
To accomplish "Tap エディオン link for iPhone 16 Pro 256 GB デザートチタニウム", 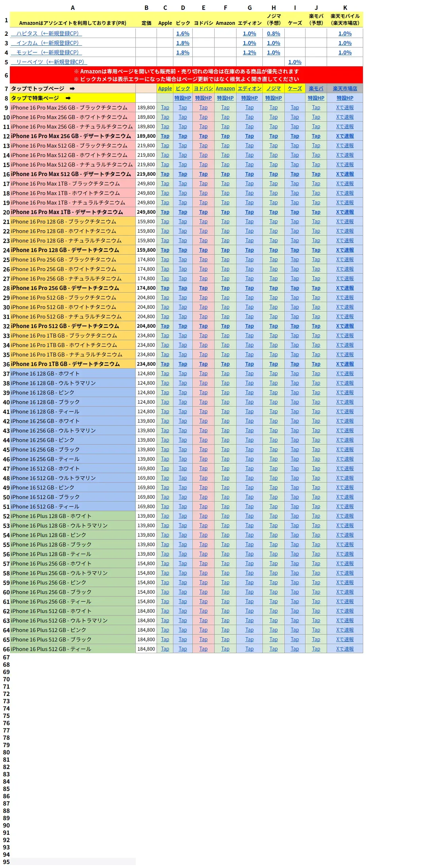I will point(250,288).
